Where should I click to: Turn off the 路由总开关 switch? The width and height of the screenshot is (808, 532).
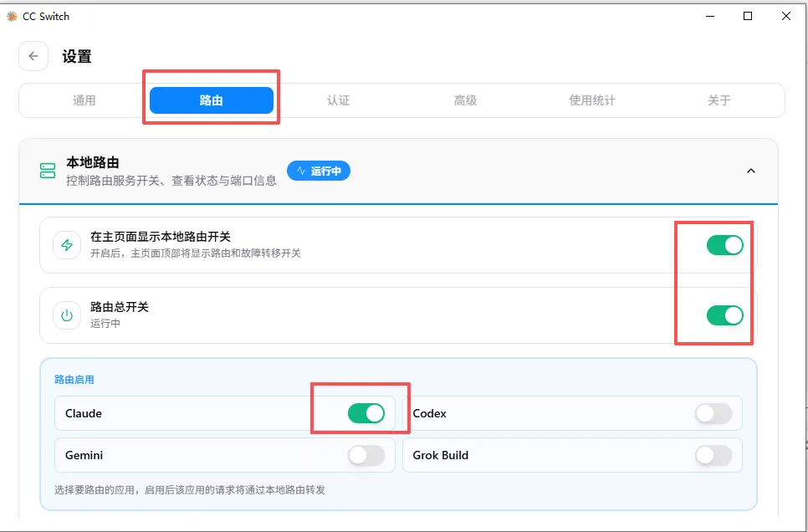(724, 315)
